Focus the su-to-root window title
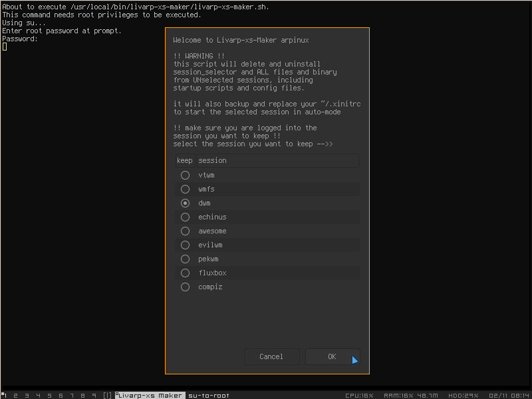Viewport: 532px width, 399px height. 209,395
